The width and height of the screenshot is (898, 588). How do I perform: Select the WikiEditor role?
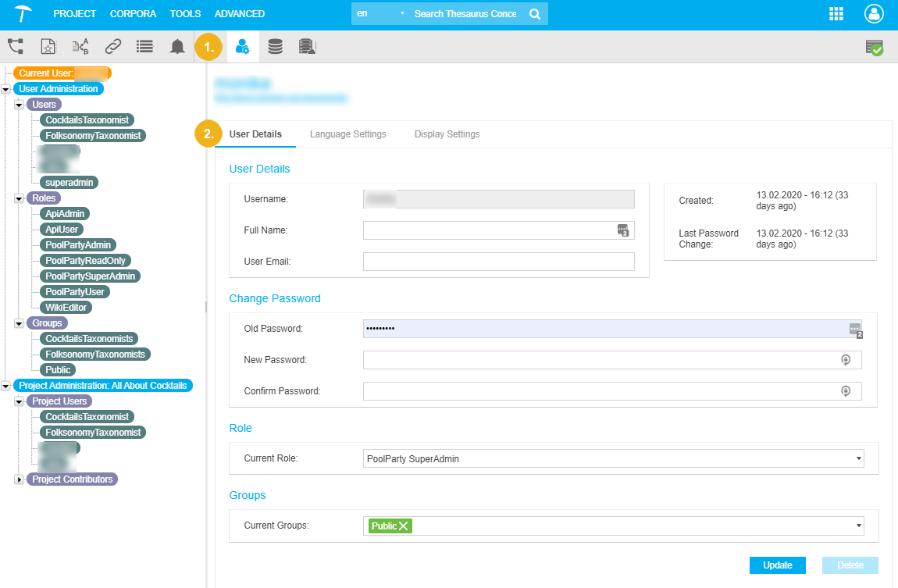pyautogui.click(x=66, y=308)
